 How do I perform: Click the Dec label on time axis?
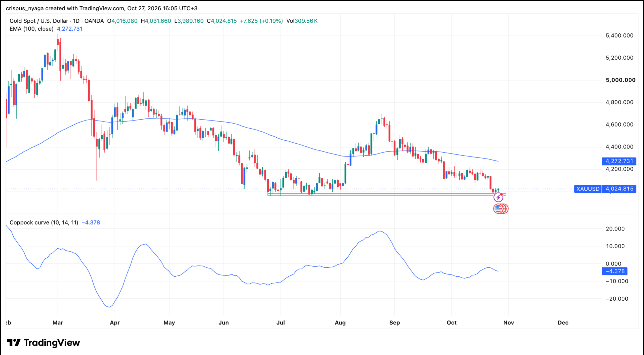tap(563, 323)
